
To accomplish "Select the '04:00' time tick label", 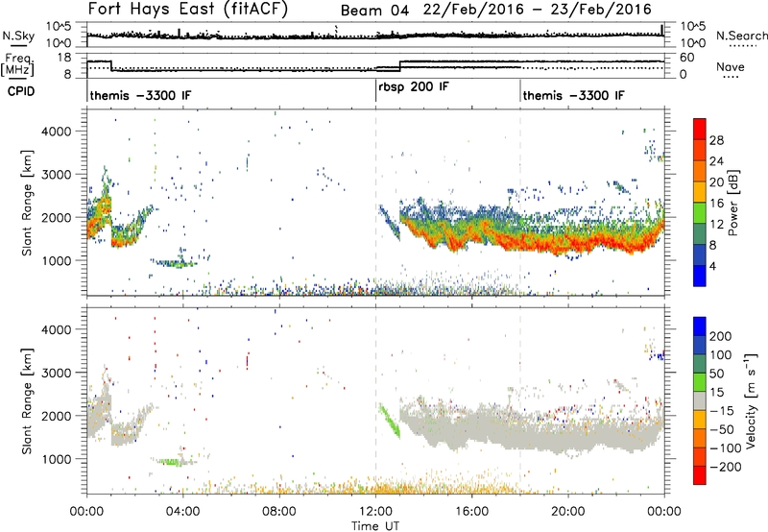I will [x=183, y=512].
